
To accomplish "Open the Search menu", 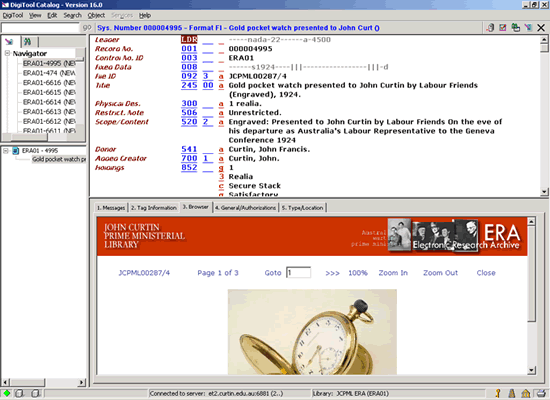I will [72, 15].
